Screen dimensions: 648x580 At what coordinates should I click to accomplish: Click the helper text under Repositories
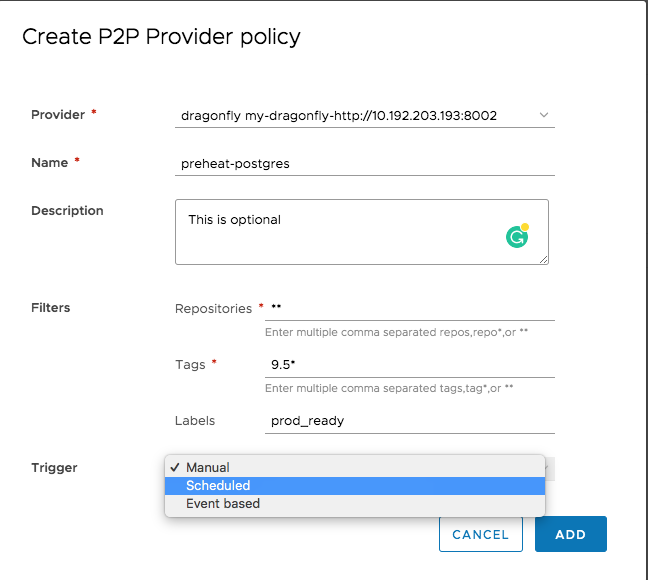tap(396, 331)
